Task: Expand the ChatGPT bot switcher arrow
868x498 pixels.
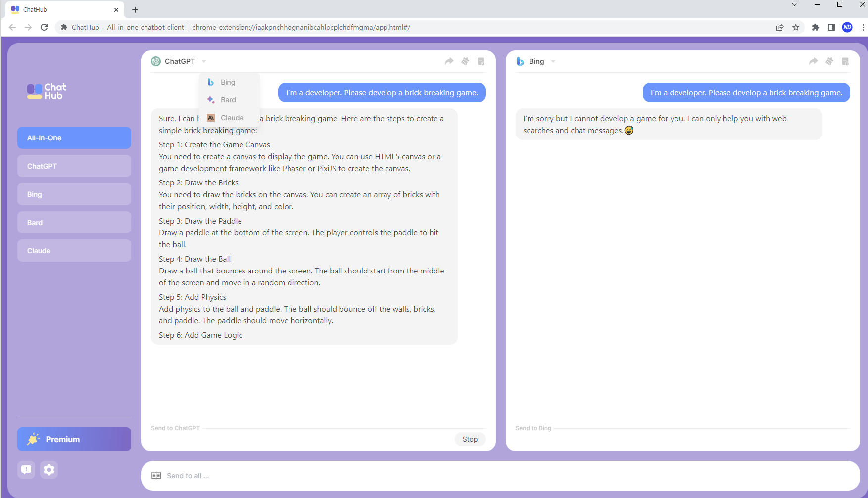Action: 204,61
